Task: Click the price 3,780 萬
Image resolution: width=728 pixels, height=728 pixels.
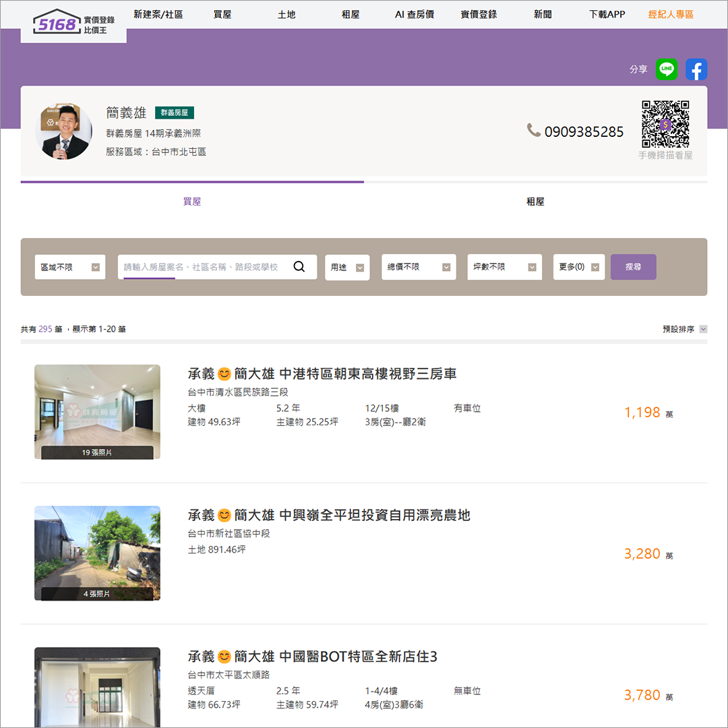Action: (x=648, y=695)
